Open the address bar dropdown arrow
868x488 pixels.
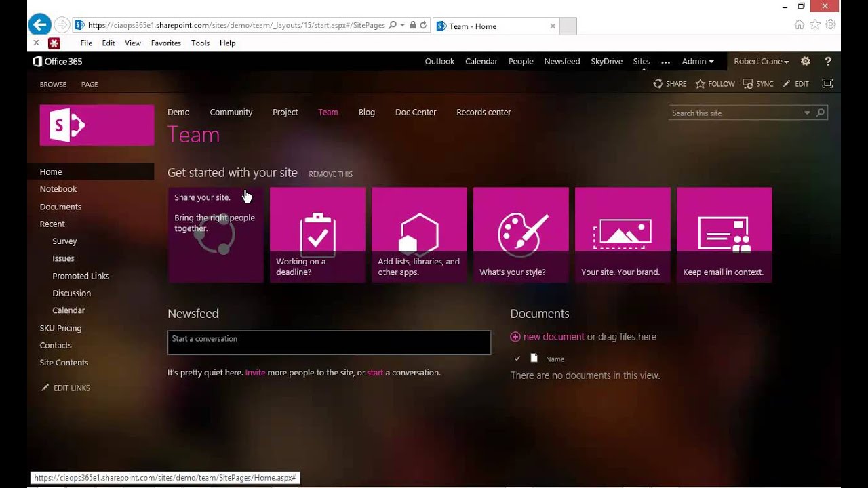click(403, 26)
